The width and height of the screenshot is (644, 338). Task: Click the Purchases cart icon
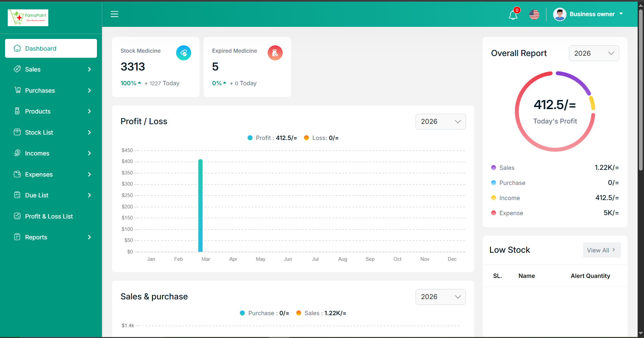17,90
